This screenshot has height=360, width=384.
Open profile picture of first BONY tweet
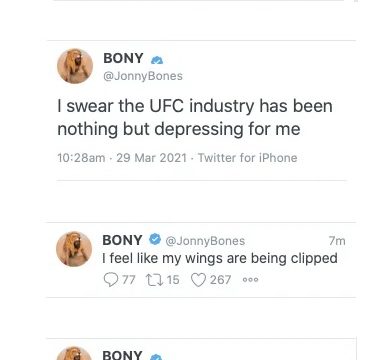[x=75, y=66]
